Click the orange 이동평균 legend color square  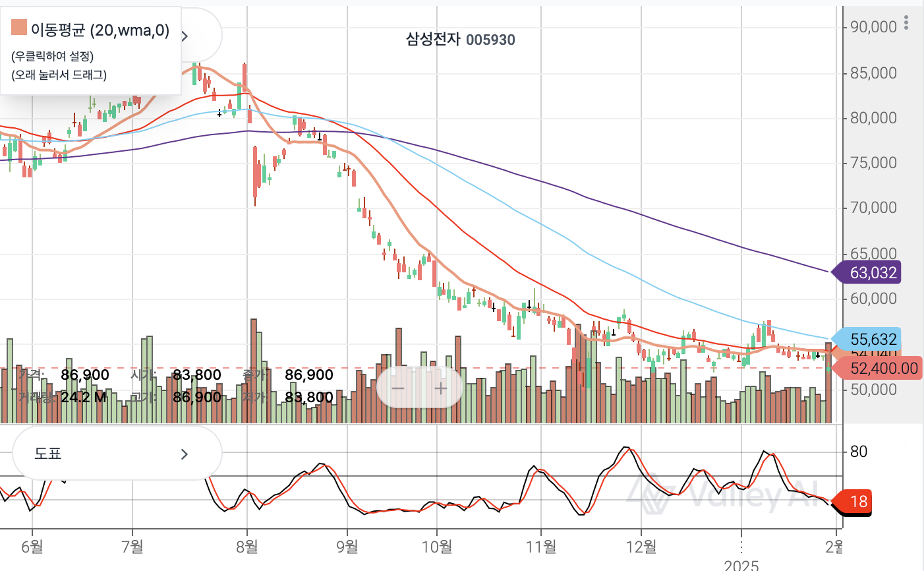coord(19,28)
